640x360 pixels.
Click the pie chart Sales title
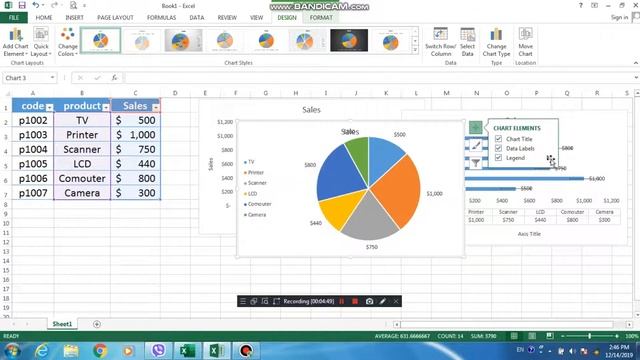point(350,131)
